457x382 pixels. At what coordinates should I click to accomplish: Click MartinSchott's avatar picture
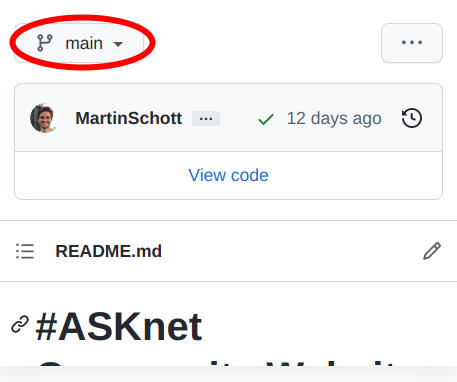click(x=43, y=118)
